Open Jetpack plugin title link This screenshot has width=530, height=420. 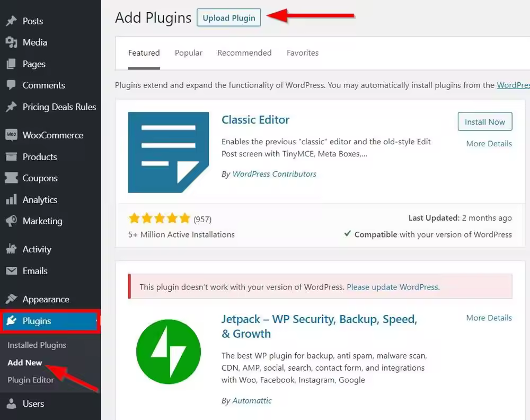320,326
